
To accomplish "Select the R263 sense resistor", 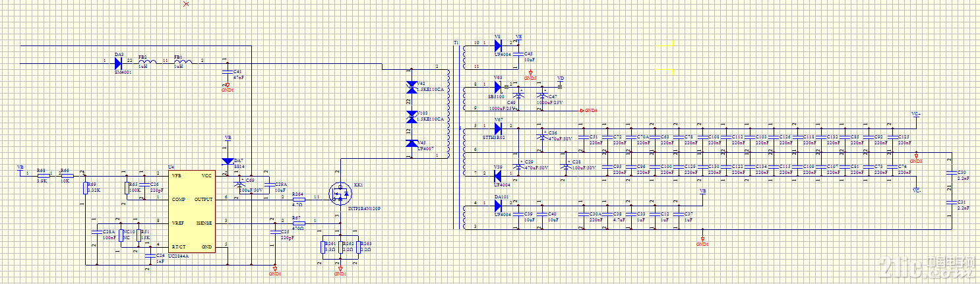I will tap(357, 248).
